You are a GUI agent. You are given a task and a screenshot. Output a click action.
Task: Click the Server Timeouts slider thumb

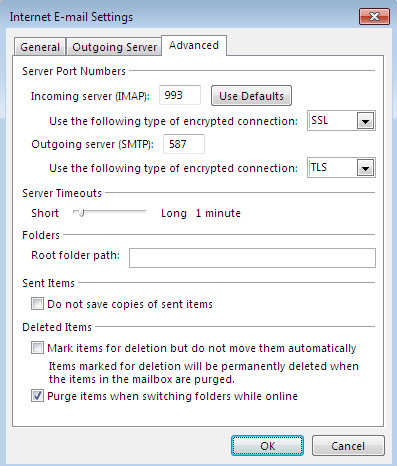coord(81,213)
